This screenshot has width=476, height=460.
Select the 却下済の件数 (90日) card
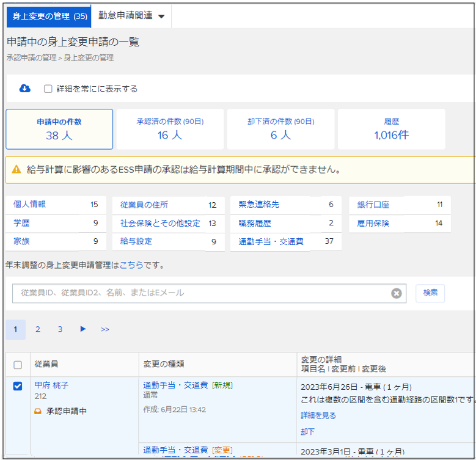pos(281,129)
